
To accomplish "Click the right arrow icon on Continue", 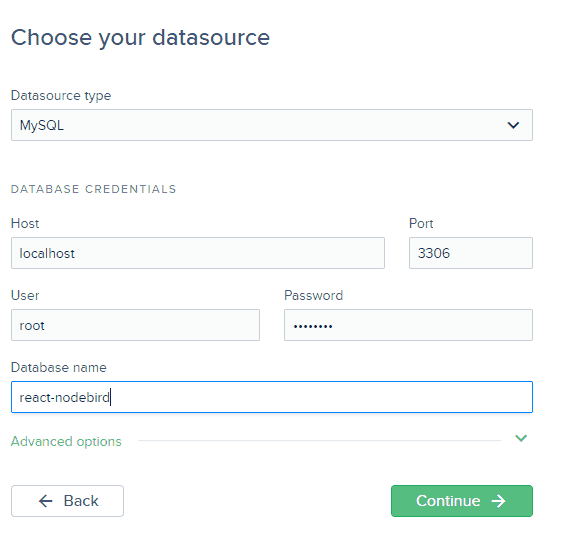I will (x=499, y=501).
